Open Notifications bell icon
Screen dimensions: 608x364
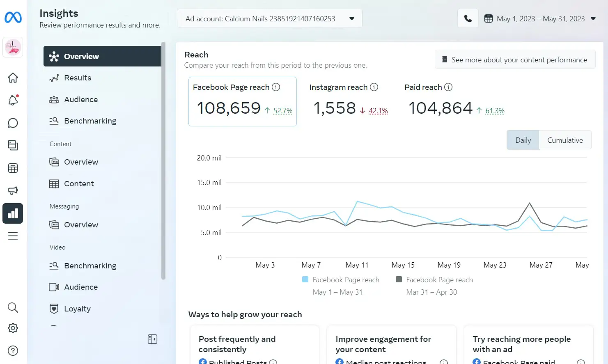pos(13,100)
